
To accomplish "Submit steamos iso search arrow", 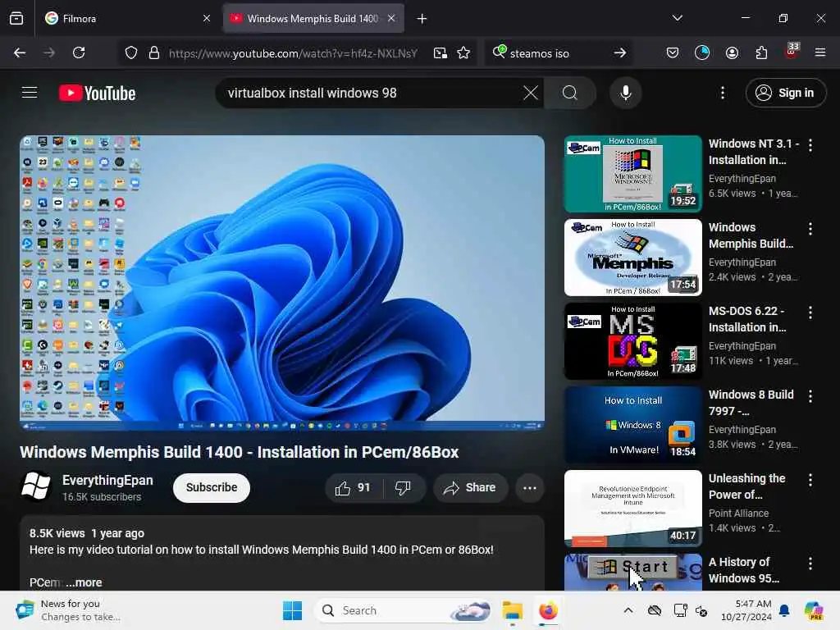I will click(620, 52).
